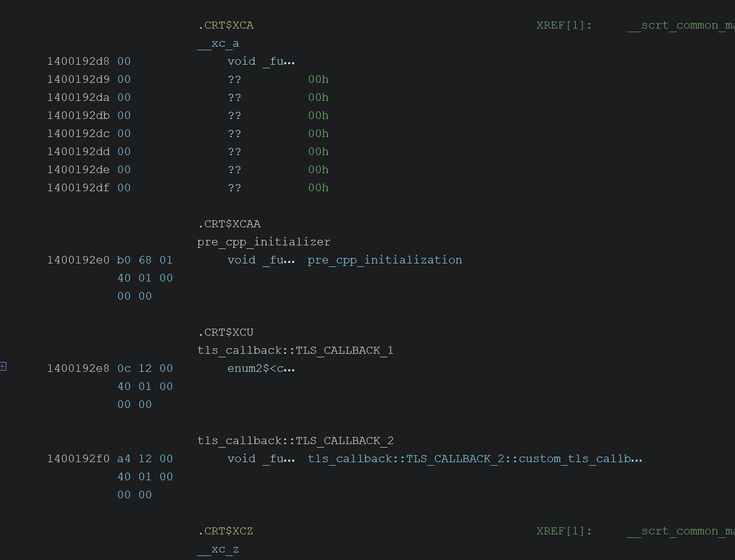Click the tls_callback::TLS_CALLBACK_2 label

[296, 441]
